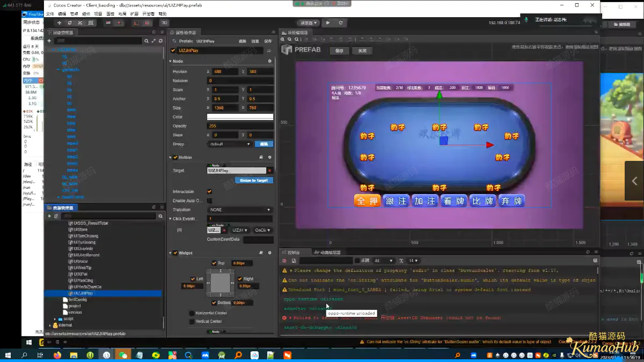
Task: Uncheck the Widget Top alignment checkbox
Action: tap(214, 263)
